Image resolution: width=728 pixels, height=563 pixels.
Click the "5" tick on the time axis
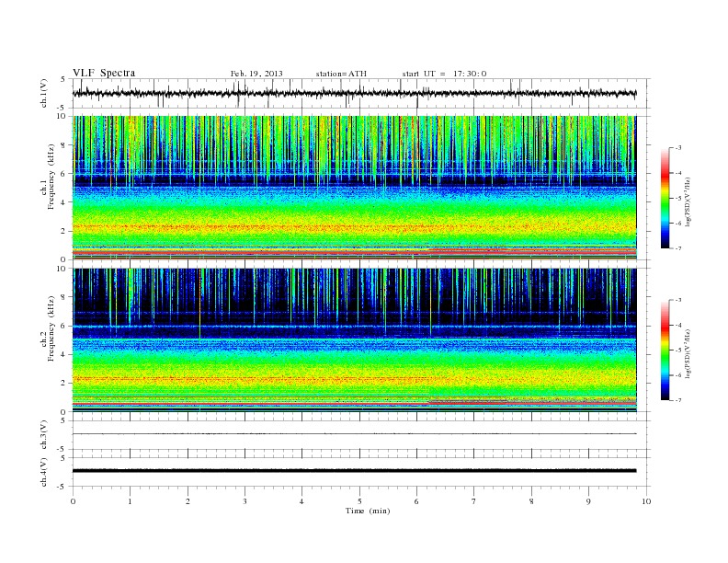(x=359, y=501)
